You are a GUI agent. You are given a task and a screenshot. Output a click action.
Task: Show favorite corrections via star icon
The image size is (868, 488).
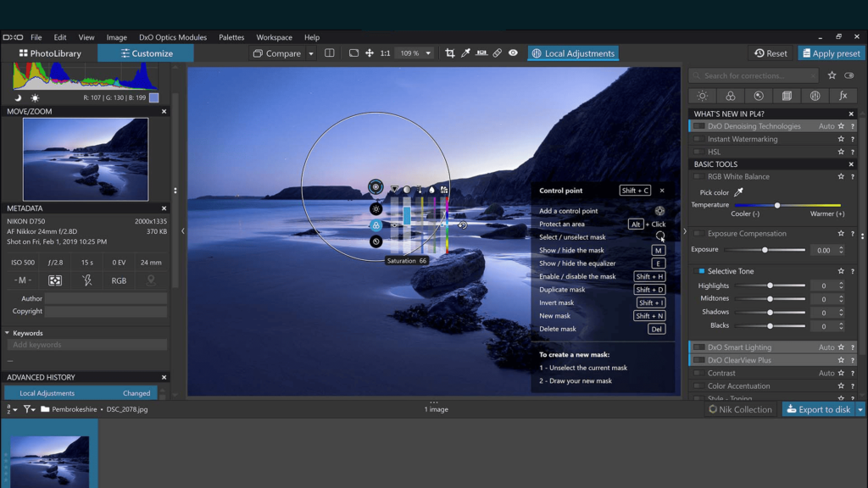[x=832, y=75]
